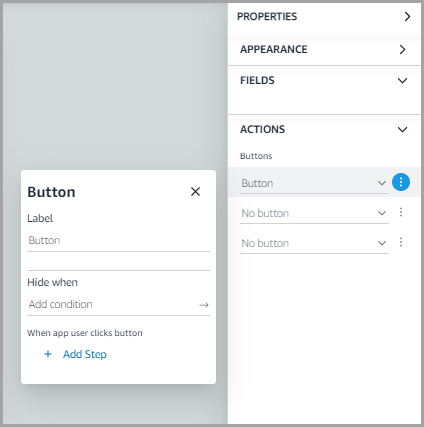Image resolution: width=424 pixels, height=427 pixels.
Task: Click the Label input field
Action: point(118,241)
